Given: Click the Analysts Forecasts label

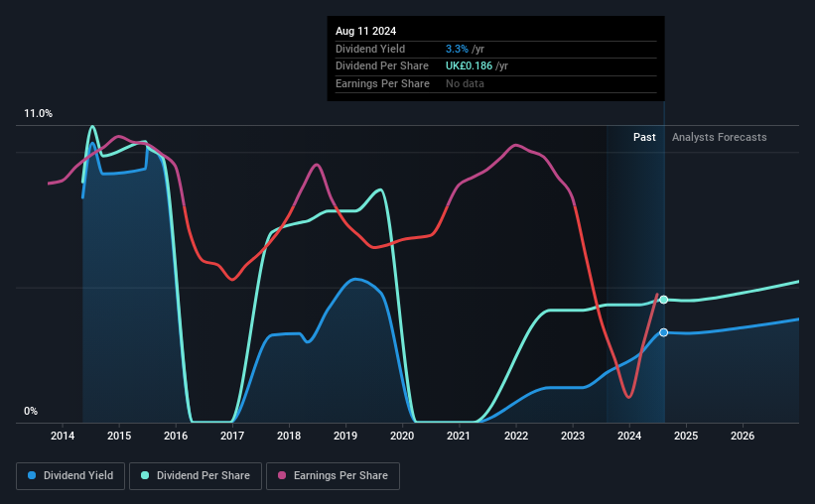Looking at the screenshot, I should 720,137.
